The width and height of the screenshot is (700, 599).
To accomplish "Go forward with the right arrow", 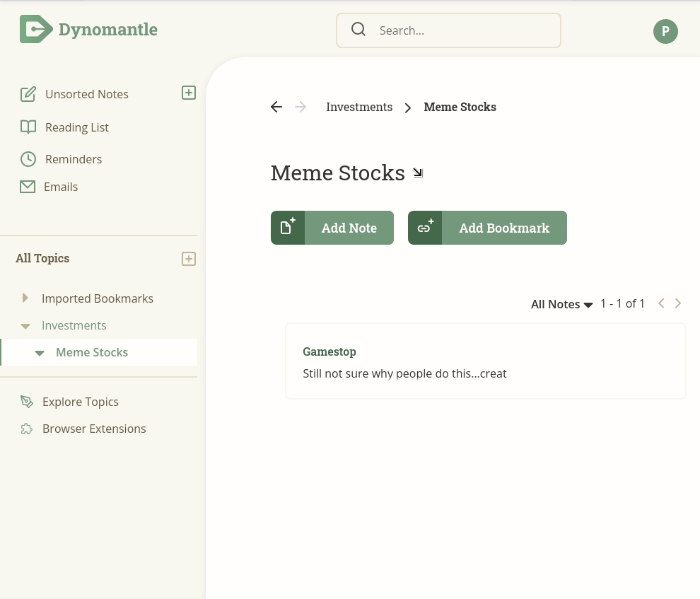I will (301, 107).
